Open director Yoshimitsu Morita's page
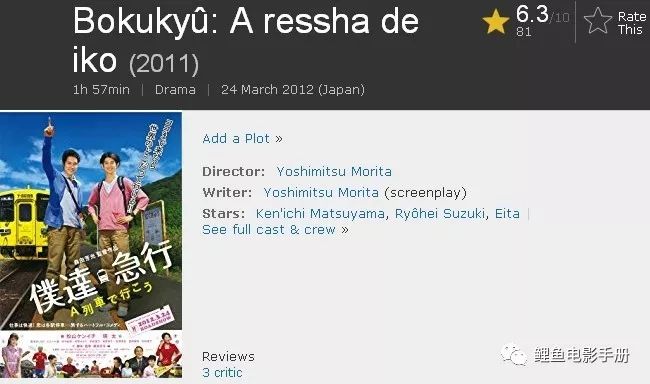The width and height of the screenshot is (650, 384). point(334,172)
